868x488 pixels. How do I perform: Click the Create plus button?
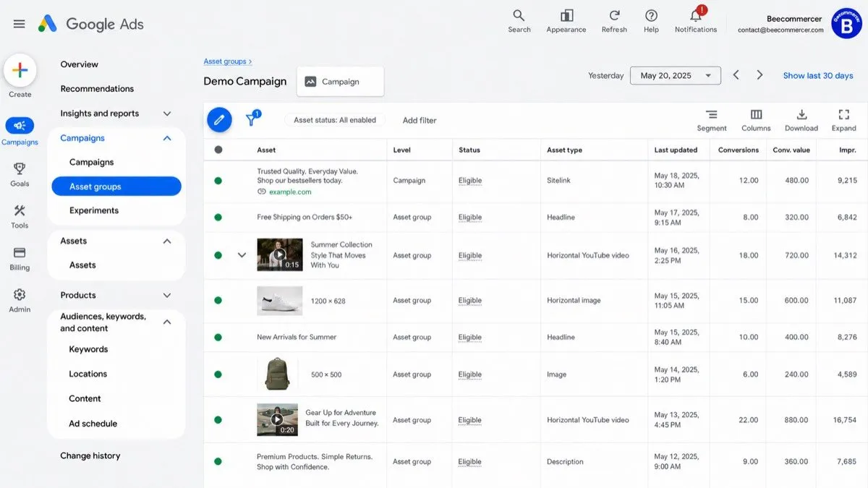coord(20,70)
